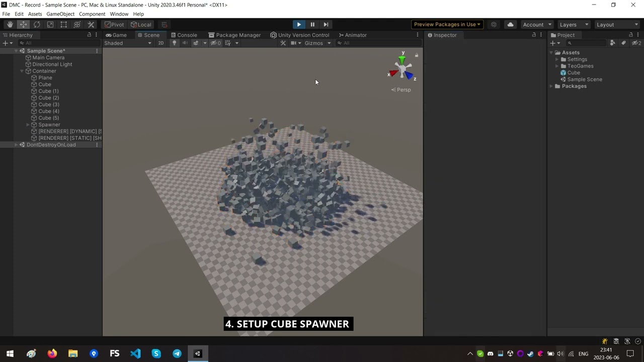Expand the Packages folder
The image size is (644, 362).
point(551,86)
